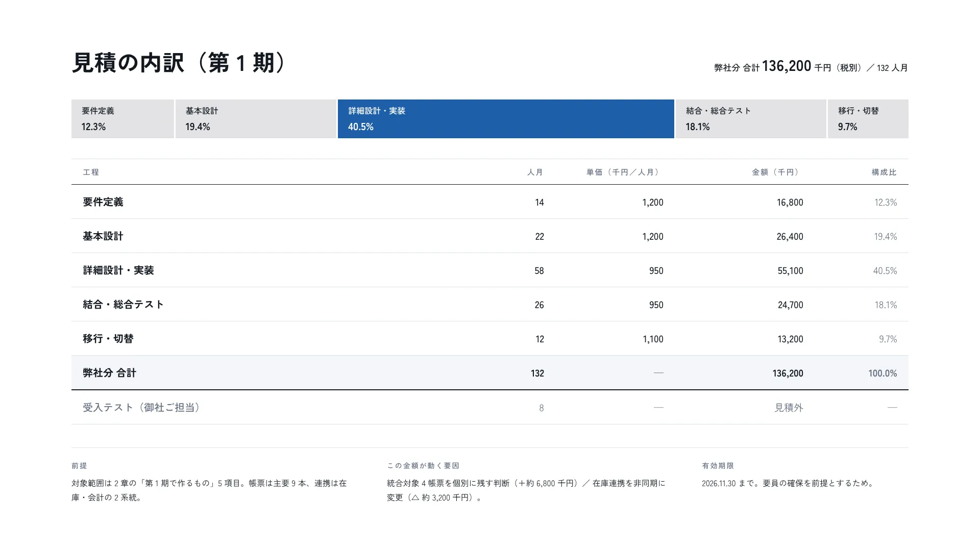Viewport: 980px width, 551px height.
Task: Click the total man-month value 132 in table
Action: coord(537,373)
